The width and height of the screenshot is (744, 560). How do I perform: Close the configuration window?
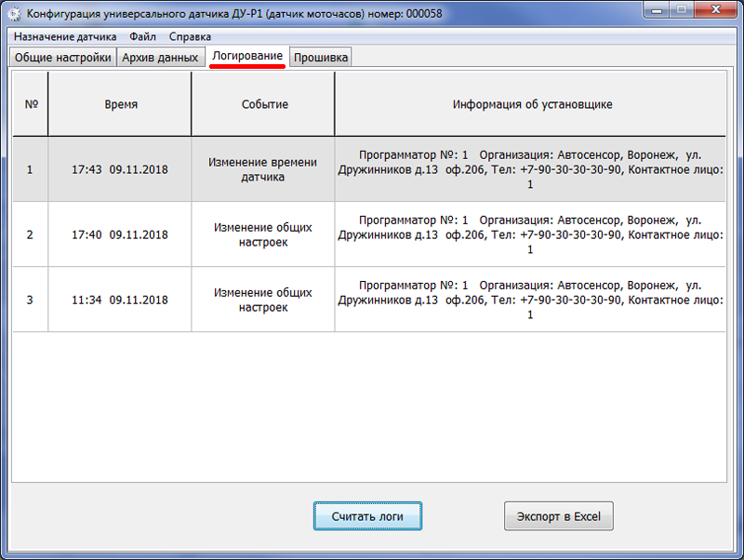click(x=716, y=10)
